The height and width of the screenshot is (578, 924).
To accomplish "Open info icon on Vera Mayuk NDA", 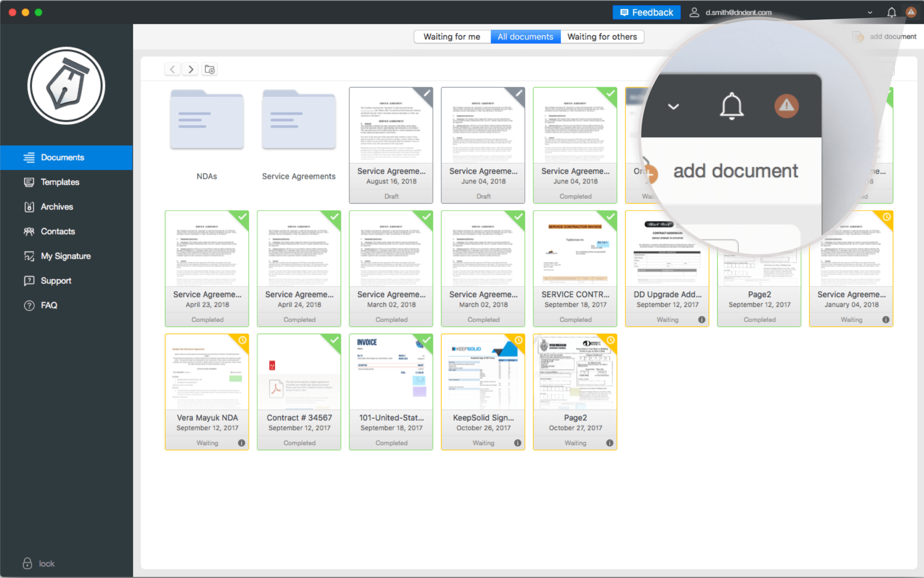I will click(x=241, y=443).
